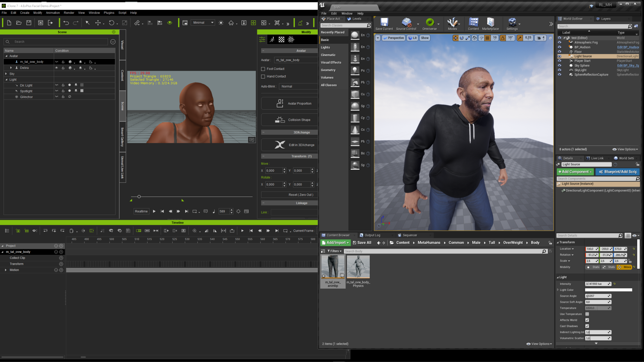Image resolution: width=644 pixels, height=362 pixels.
Task: Click Reset (Zero Out) button
Action: 289,195
